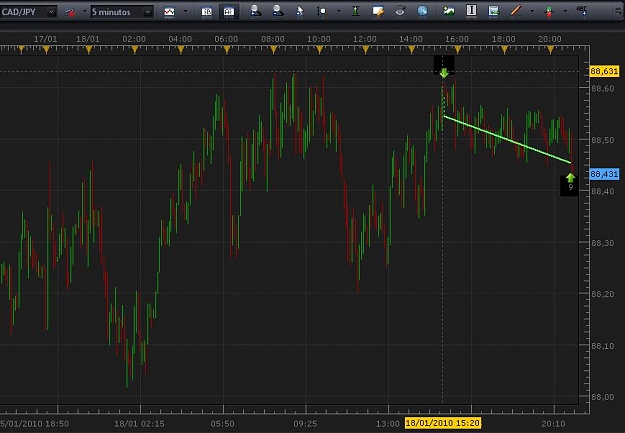Select the green trade trend line on chart
625x433 pixels.
click(x=507, y=139)
